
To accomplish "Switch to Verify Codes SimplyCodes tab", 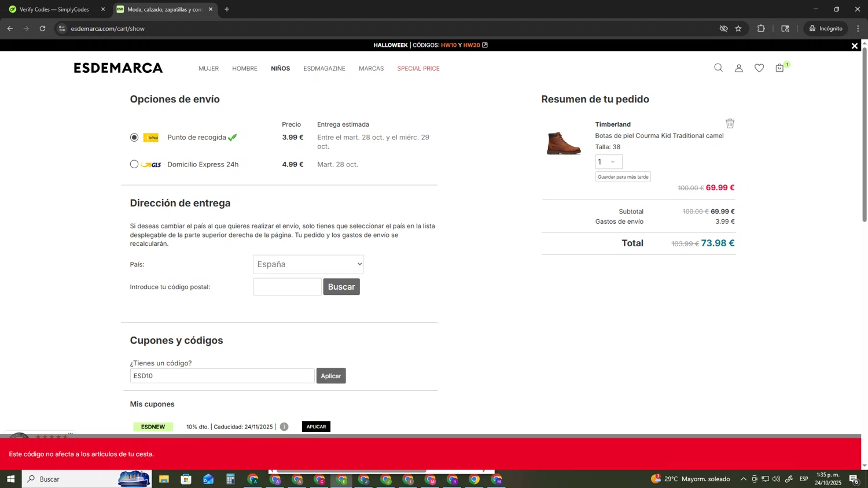I will [x=54, y=9].
